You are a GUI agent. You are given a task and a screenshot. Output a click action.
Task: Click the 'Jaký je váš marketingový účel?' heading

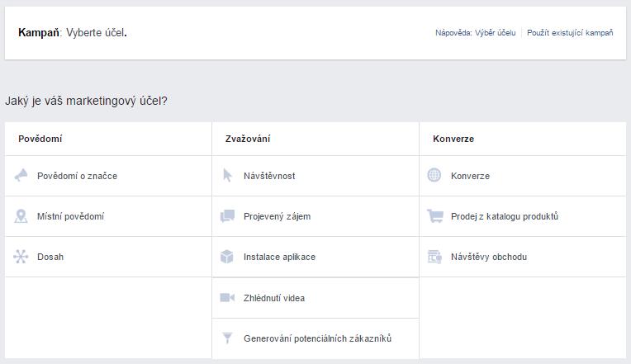tap(86, 101)
